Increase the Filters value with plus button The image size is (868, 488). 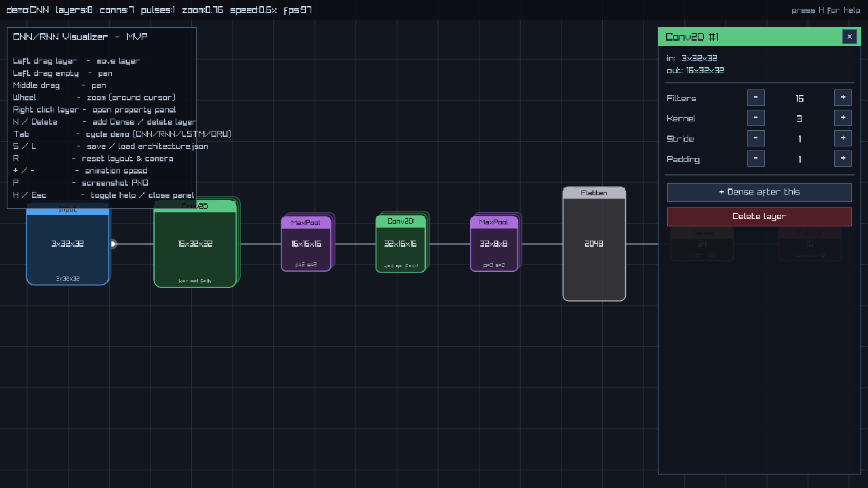click(843, 98)
